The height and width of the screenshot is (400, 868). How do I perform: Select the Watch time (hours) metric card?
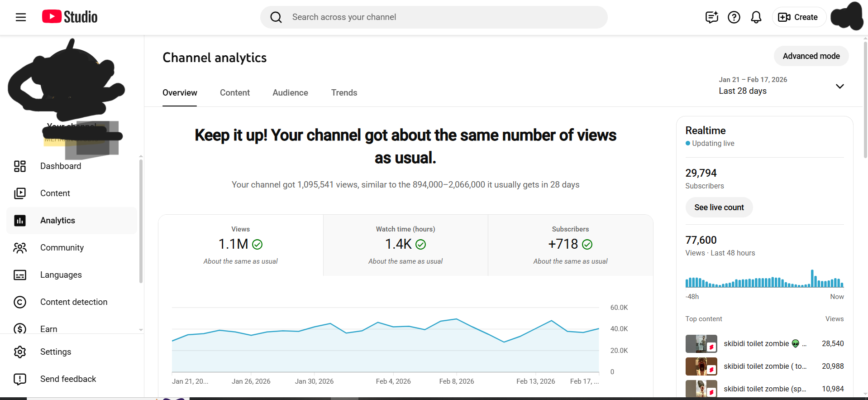(x=405, y=245)
